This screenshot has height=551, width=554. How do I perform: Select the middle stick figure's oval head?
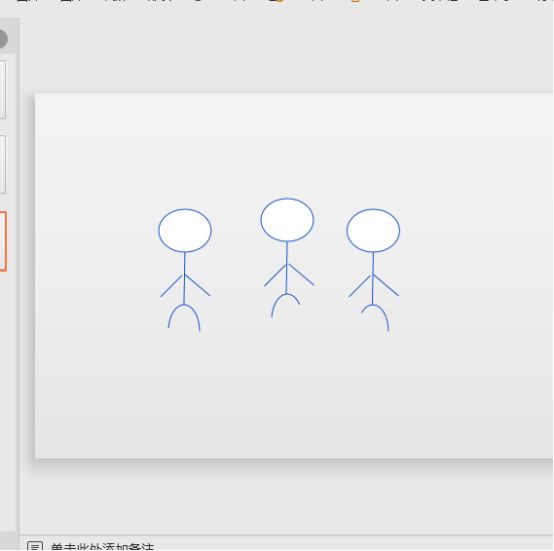(x=287, y=220)
